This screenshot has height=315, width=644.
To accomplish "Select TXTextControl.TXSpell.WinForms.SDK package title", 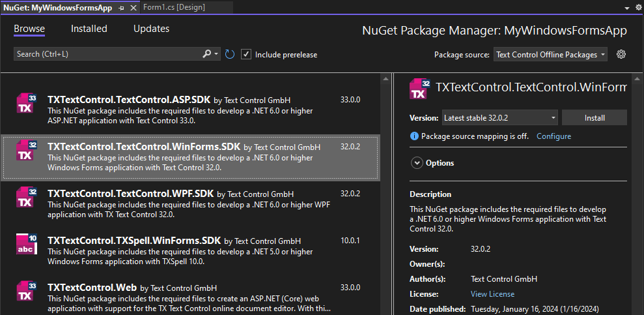I will [134, 240].
